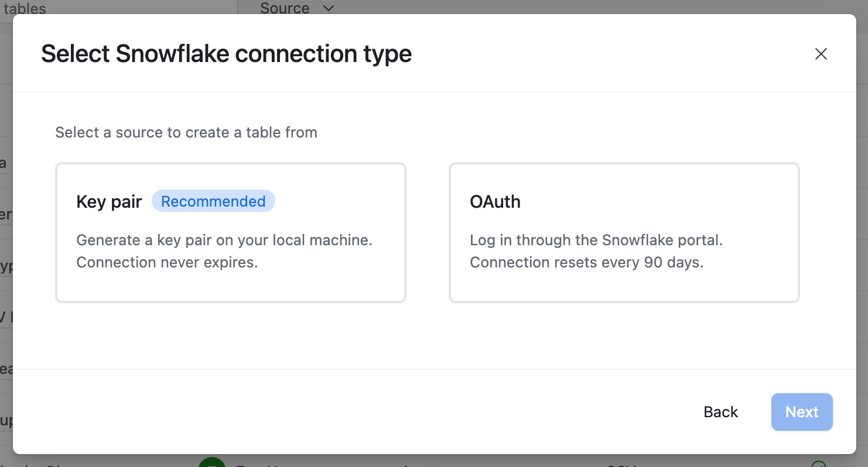Click the blue Recommended badge
The width and height of the screenshot is (868, 467).
(213, 201)
